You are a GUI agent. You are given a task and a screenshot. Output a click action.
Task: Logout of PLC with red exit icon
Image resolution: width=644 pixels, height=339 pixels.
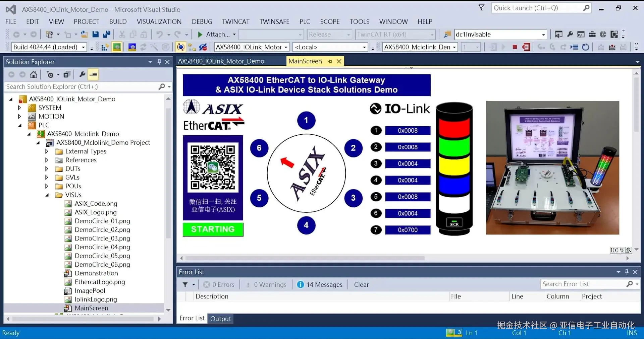pos(526,47)
